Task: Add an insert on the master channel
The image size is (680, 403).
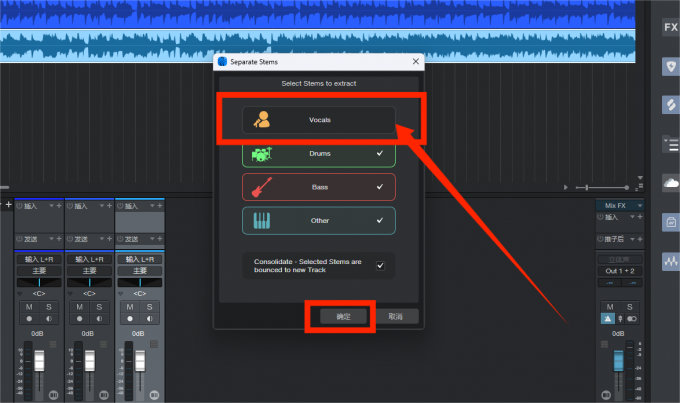Action: [640, 216]
